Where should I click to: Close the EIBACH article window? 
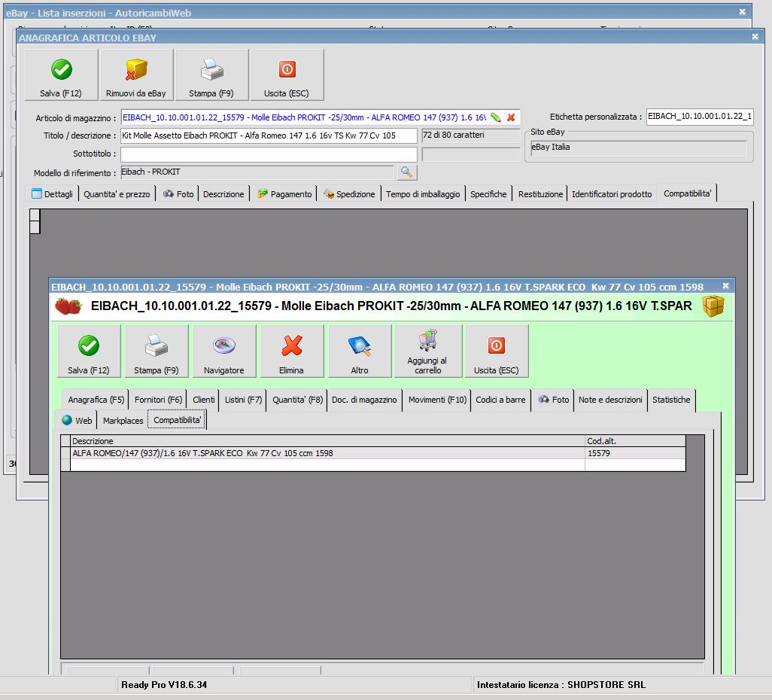point(725,286)
